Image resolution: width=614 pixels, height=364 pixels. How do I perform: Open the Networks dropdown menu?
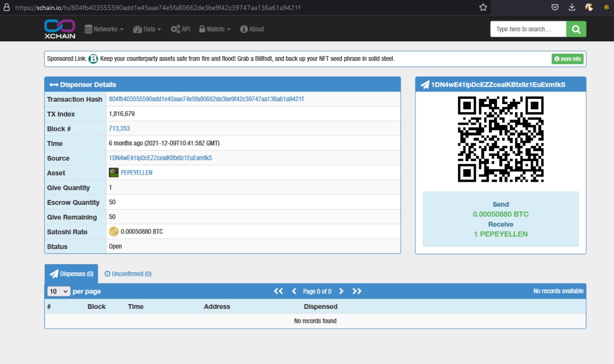pos(104,29)
